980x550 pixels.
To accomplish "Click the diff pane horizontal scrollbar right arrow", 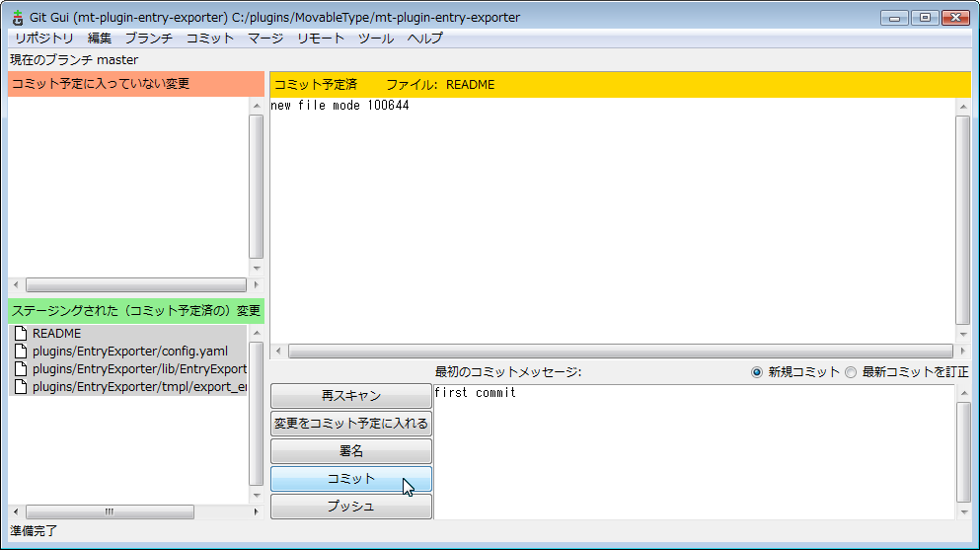I will [x=963, y=352].
